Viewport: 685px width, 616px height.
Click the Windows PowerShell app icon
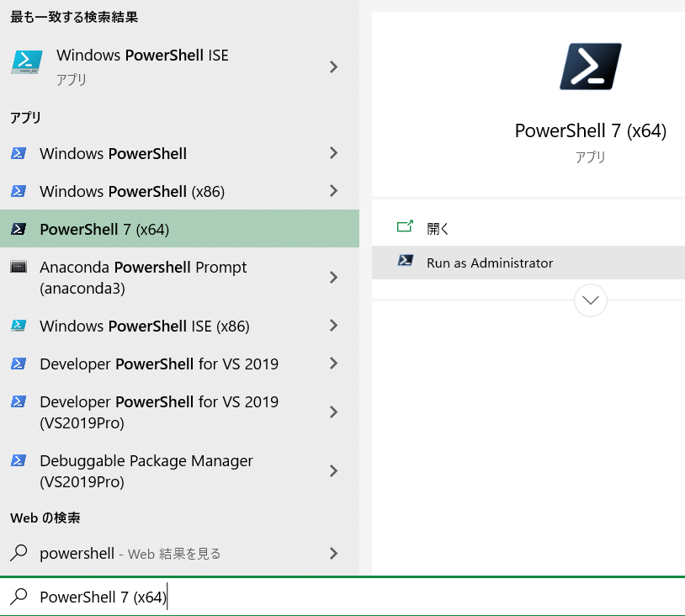coord(19,153)
